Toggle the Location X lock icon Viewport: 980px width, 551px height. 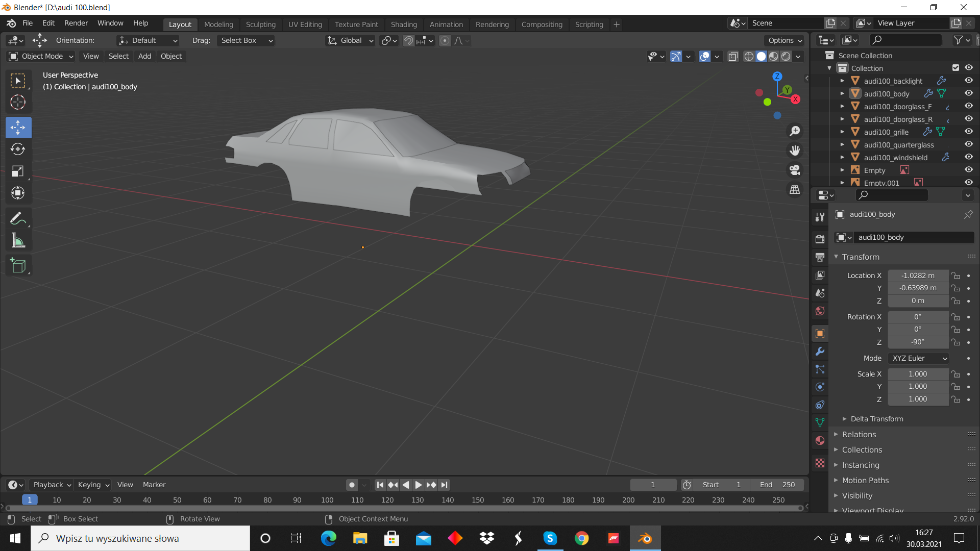click(x=955, y=275)
